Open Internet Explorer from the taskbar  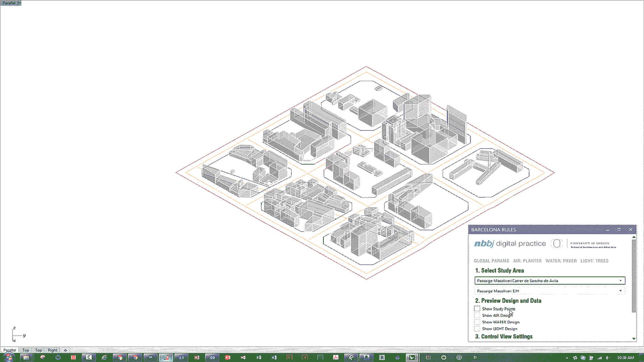pyautogui.click(x=104, y=357)
